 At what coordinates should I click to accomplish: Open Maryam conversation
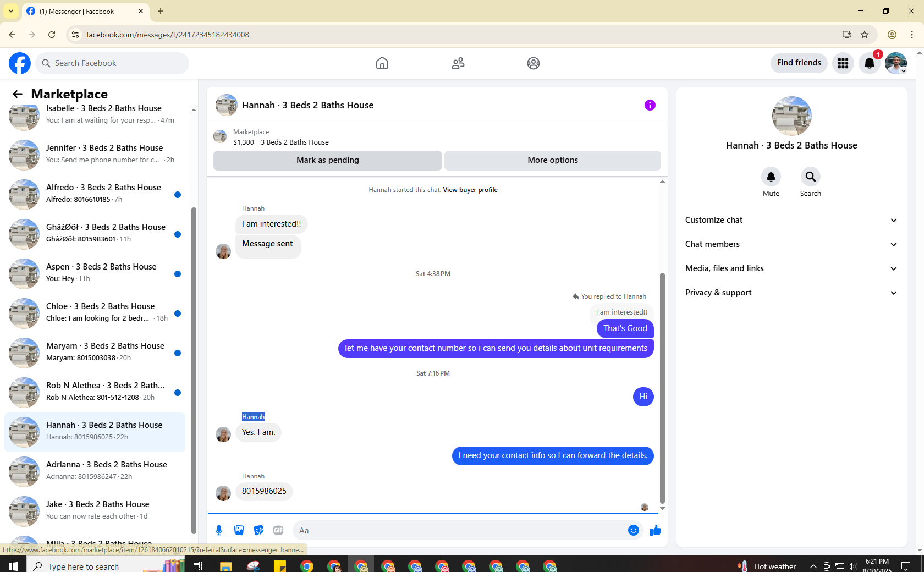[x=95, y=353]
